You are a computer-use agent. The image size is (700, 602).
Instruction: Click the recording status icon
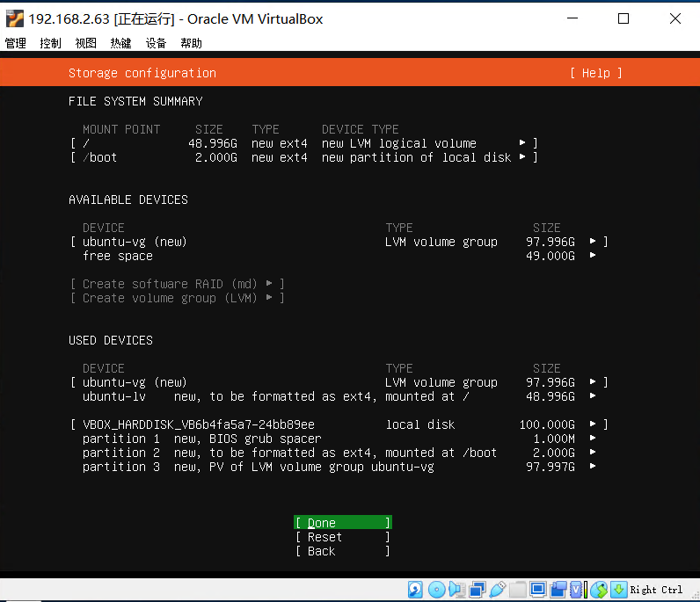(x=558, y=590)
